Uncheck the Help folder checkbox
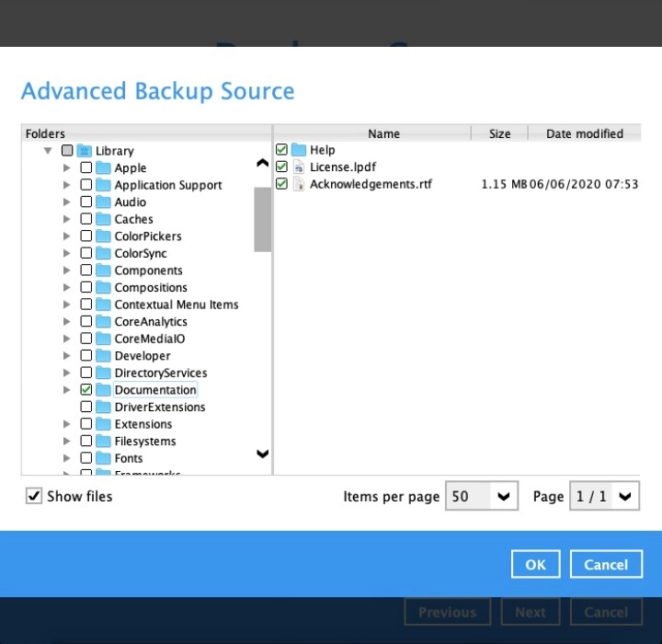The image size is (662, 644). click(x=281, y=150)
